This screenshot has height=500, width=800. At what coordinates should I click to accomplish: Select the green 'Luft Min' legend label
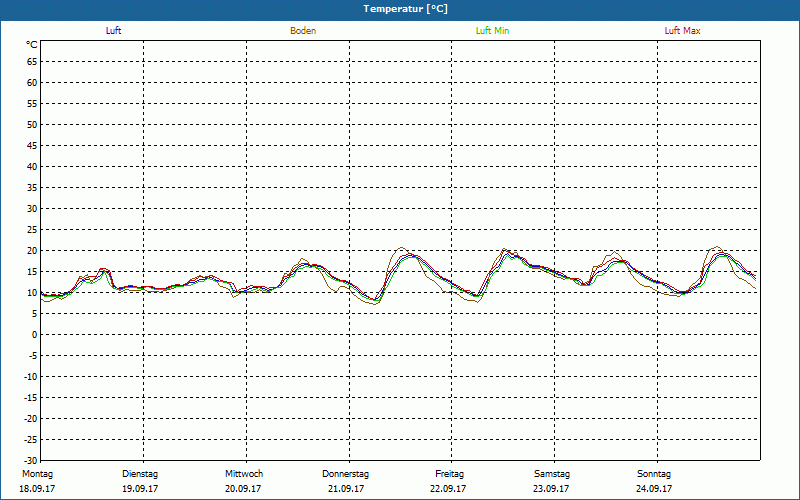pos(492,31)
